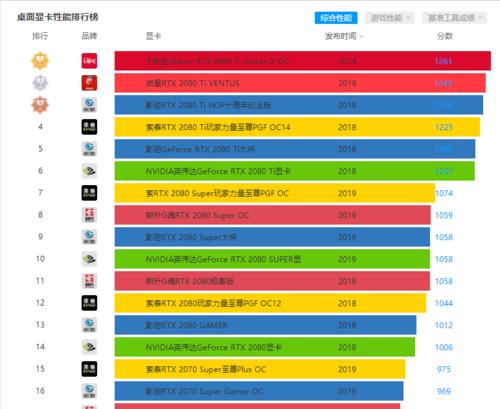Click the RTX 2070 Super Plus OC name

coord(206,369)
